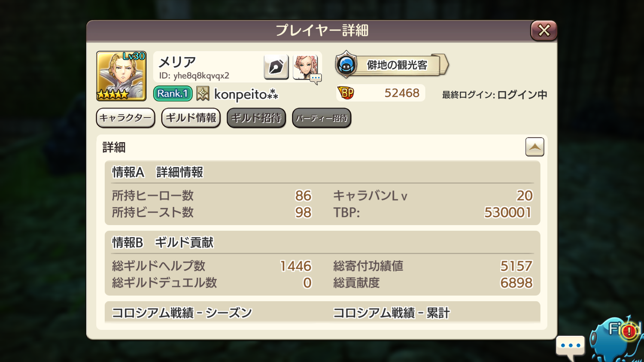The image size is (644, 362).
Task: Tap the BP shield icon
Action: coord(346,93)
